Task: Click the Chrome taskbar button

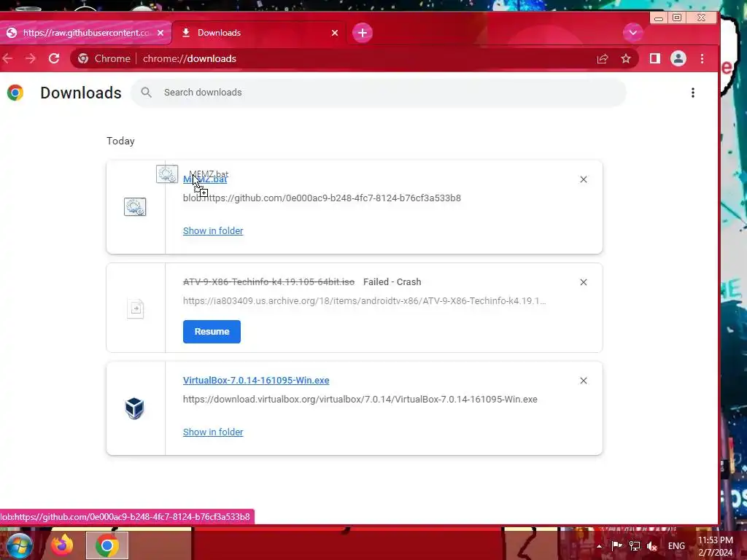Action: coord(107,545)
